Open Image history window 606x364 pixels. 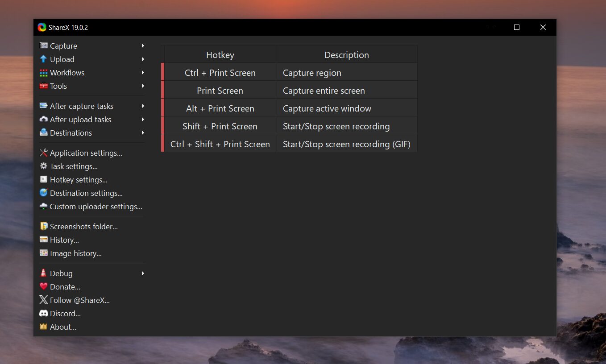tap(75, 253)
